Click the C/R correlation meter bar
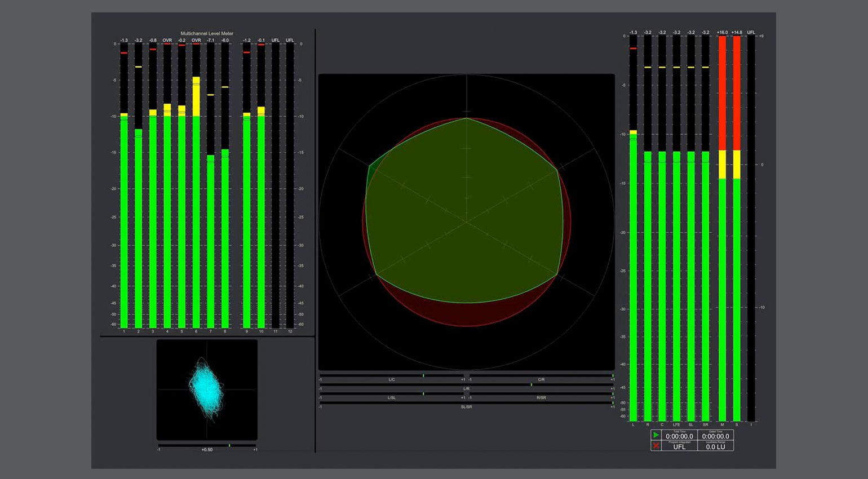Screen dimensions: 868x479 541,375
